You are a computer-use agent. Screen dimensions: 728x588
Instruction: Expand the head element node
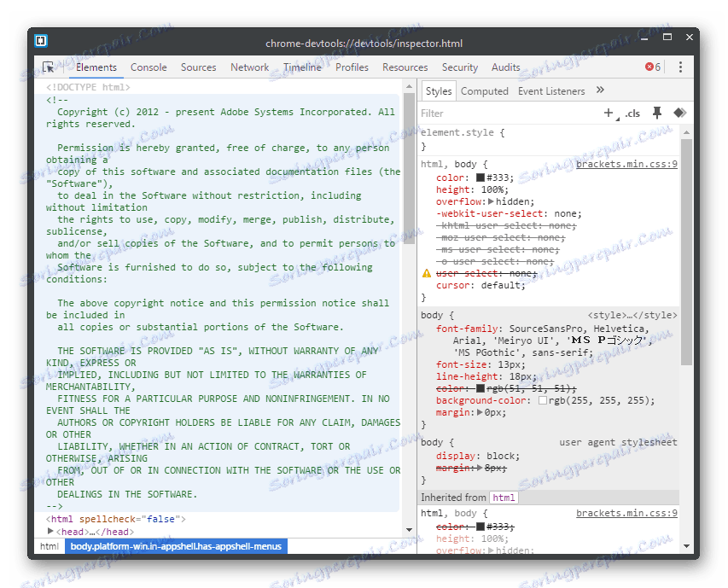point(50,531)
